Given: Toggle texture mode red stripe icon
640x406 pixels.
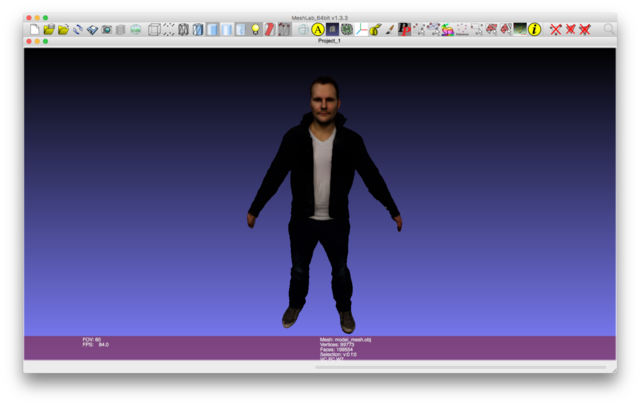Looking at the screenshot, I should (270, 29).
